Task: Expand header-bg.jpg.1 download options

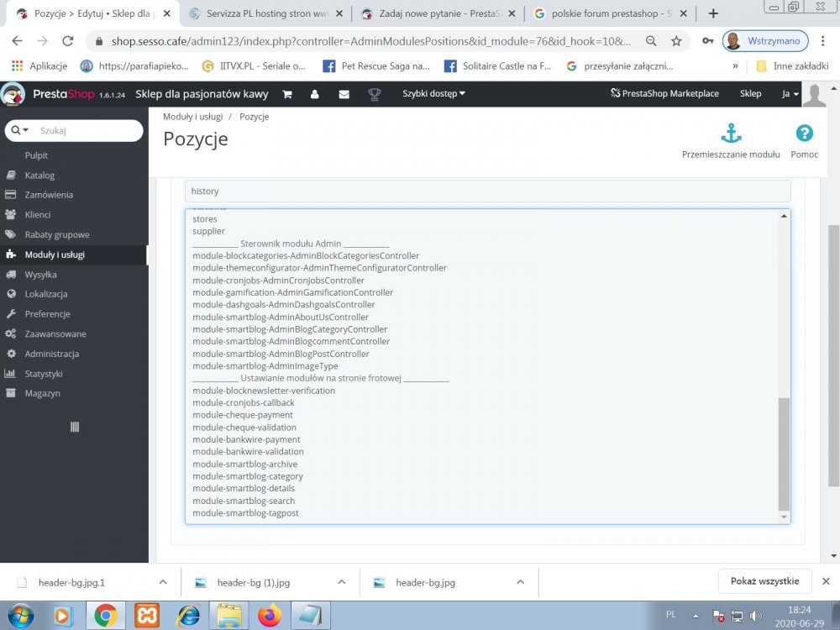Action: 163,582
